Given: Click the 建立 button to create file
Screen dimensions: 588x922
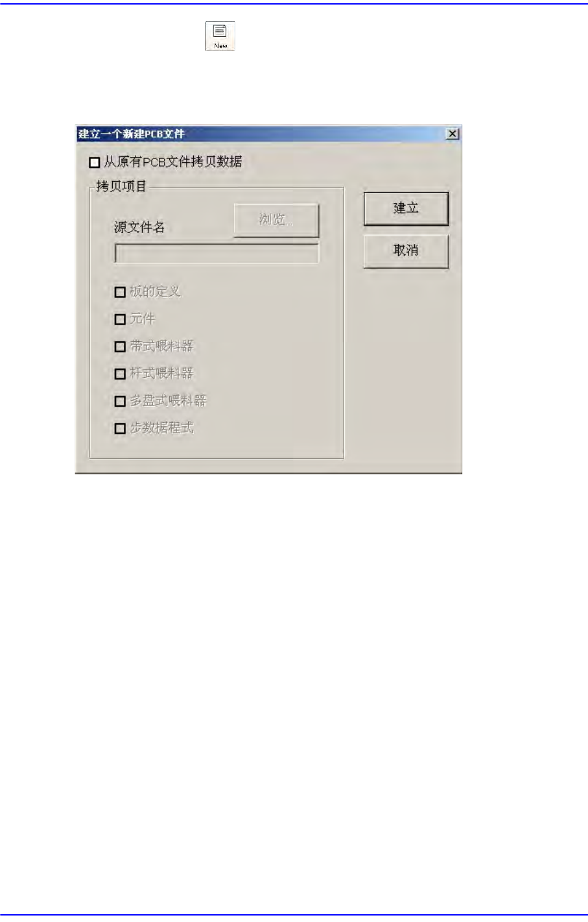Looking at the screenshot, I should pos(406,208).
